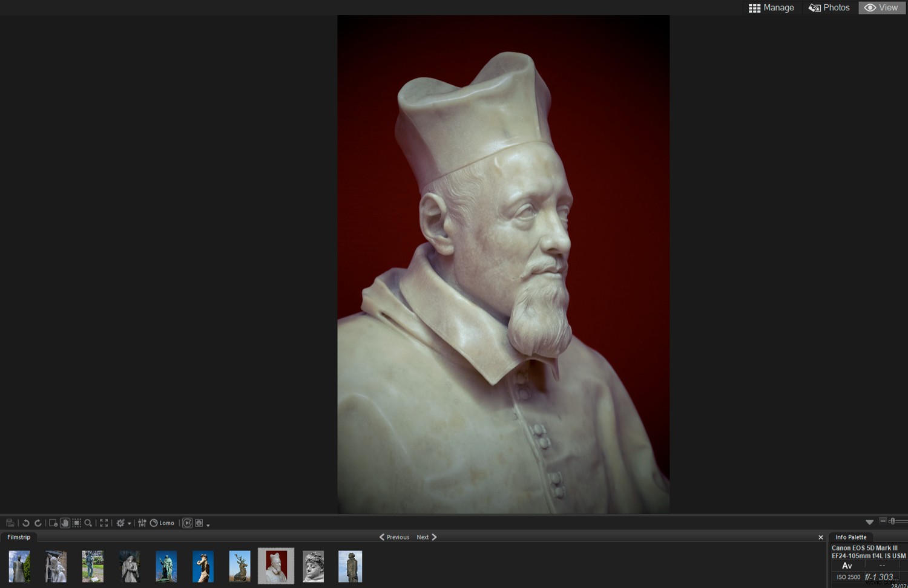Enter full screen view

[x=104, y=523]
